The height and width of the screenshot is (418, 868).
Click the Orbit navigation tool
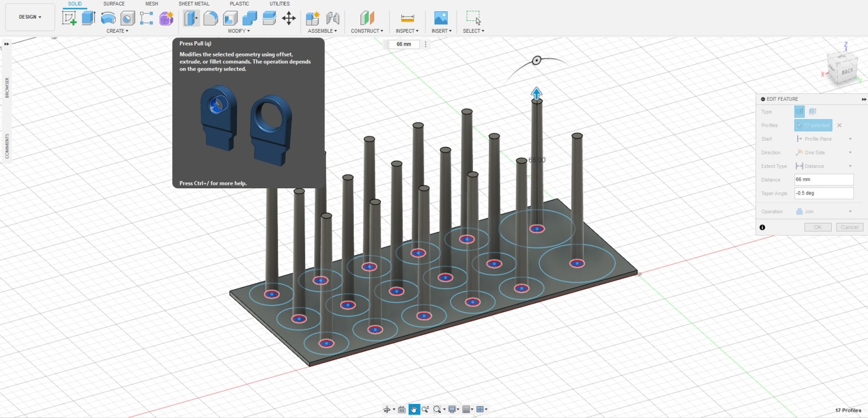click(x=388, y=410)
